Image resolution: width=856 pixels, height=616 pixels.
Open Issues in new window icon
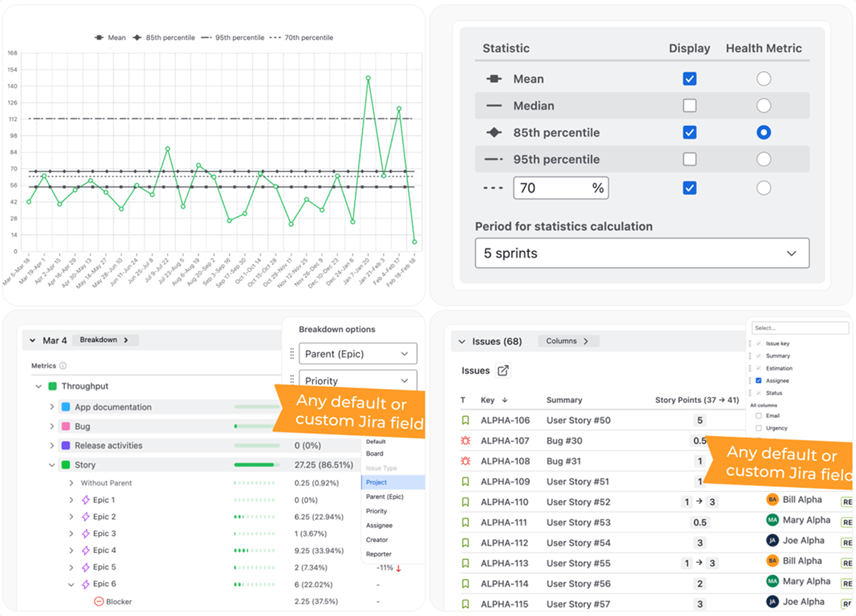(x=502, y=370)
